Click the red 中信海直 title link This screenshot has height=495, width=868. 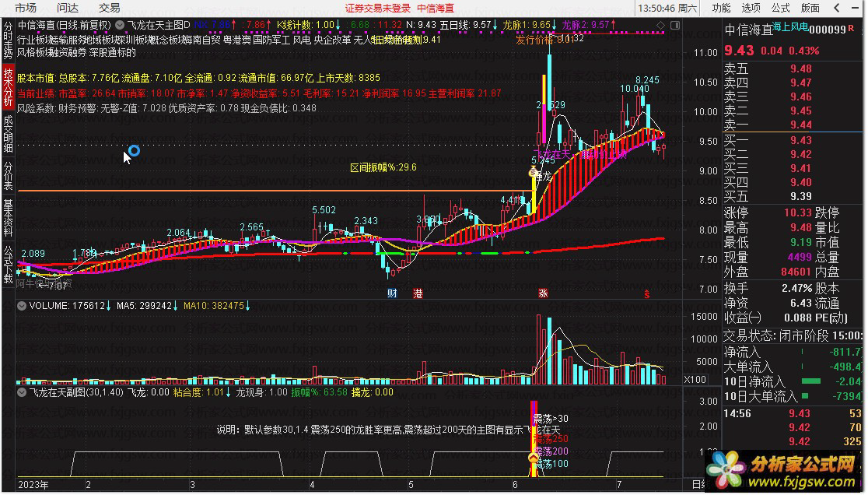point(436,9)
